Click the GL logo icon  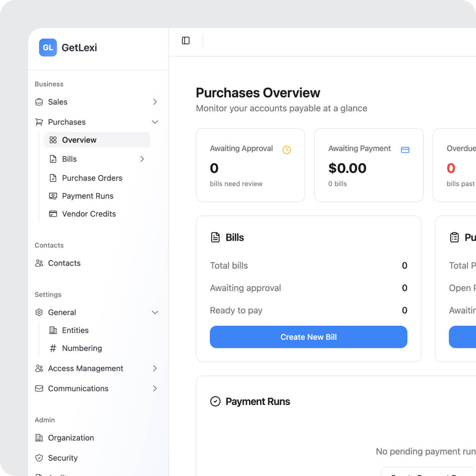pos(48,48)
